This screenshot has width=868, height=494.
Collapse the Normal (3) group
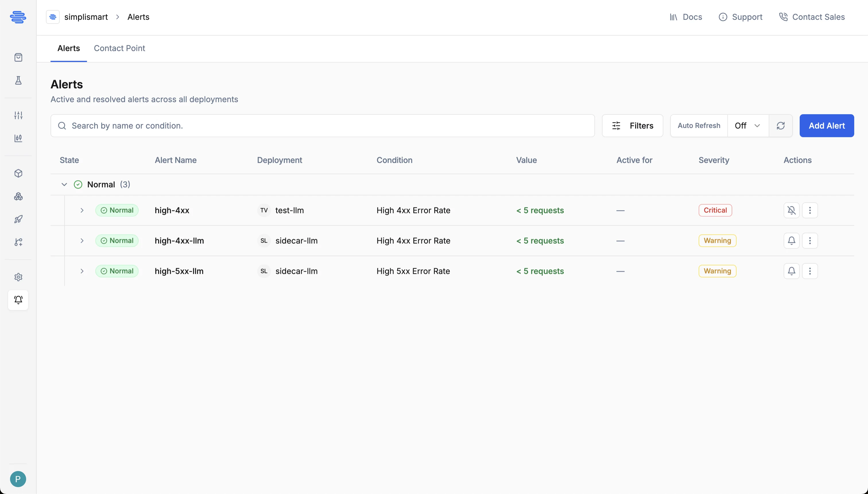click(64, 185)
